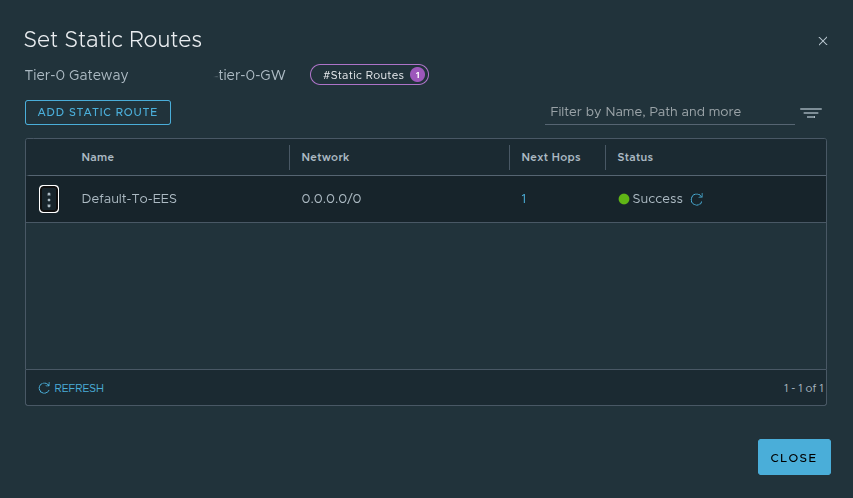
Task: Sort by the Name column header
Action: [x=98, y=157]
